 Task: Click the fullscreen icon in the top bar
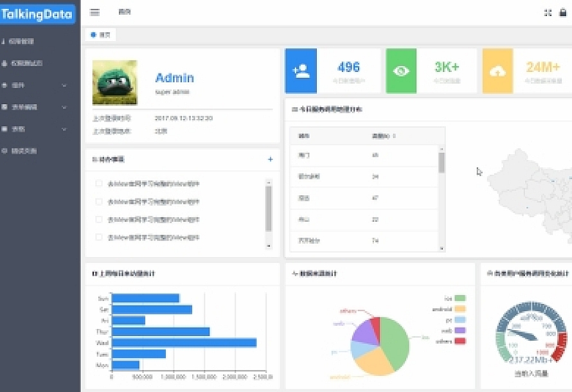click(x=548, y=12)
